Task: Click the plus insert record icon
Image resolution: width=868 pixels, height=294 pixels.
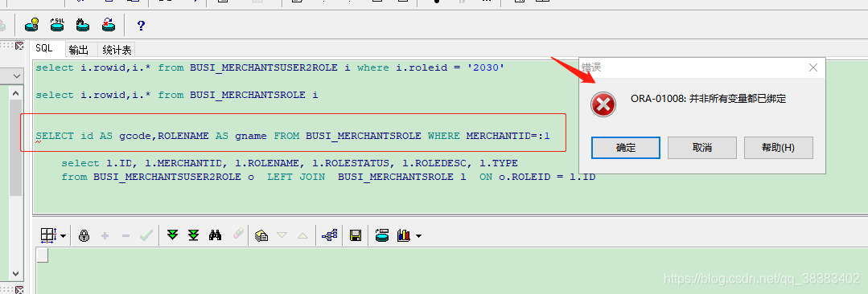Action: (x=105, y=236)
